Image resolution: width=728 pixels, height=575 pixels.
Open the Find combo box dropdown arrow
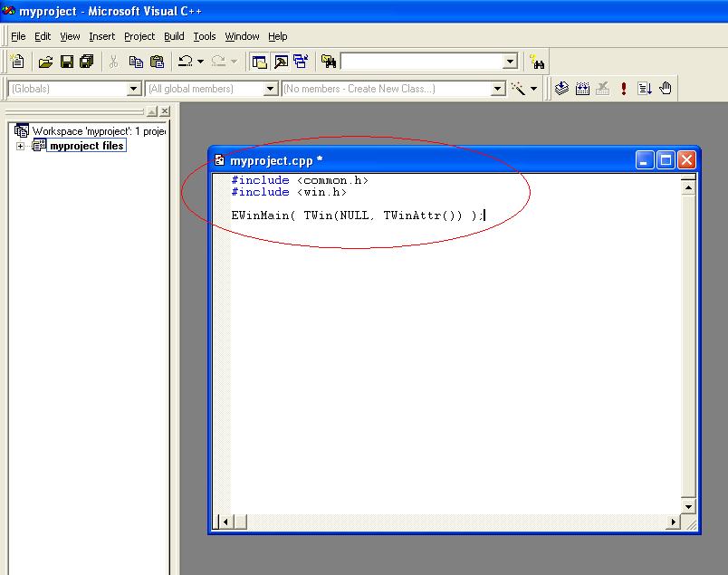point(510,62)
